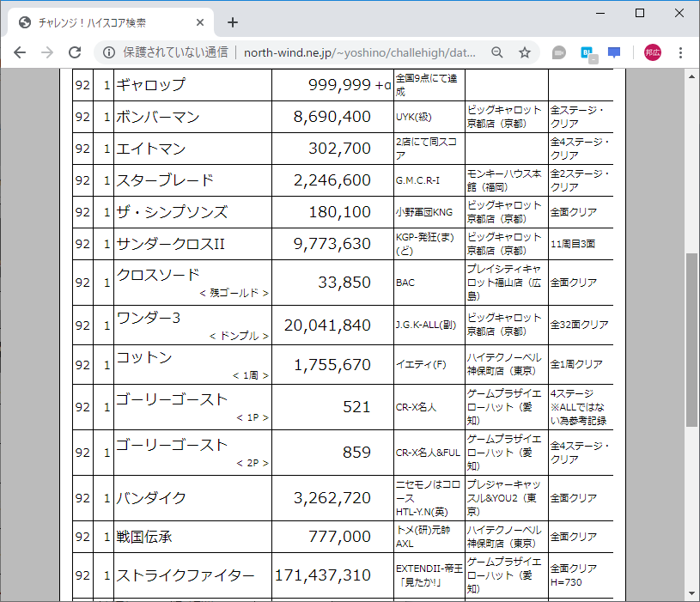Go back to the previous page
The image size is (700, 602).
pyautogui.click(x=20, y=52)
